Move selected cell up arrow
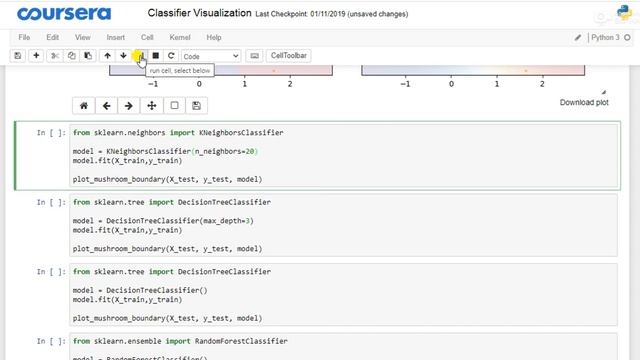 tap(107, 56)
